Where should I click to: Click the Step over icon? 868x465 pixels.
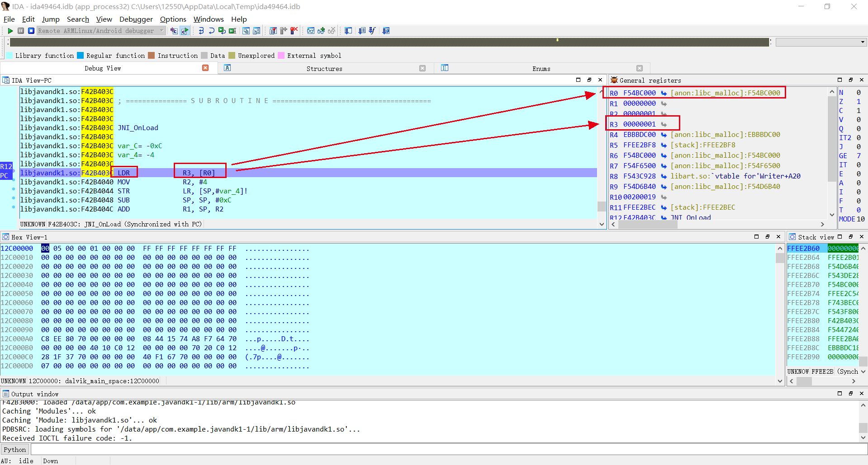coord(211,31)
